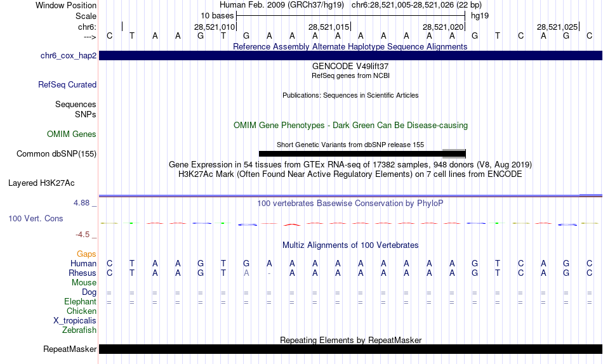
Task: Click the chr6: base position label
Action: [88, 27]
